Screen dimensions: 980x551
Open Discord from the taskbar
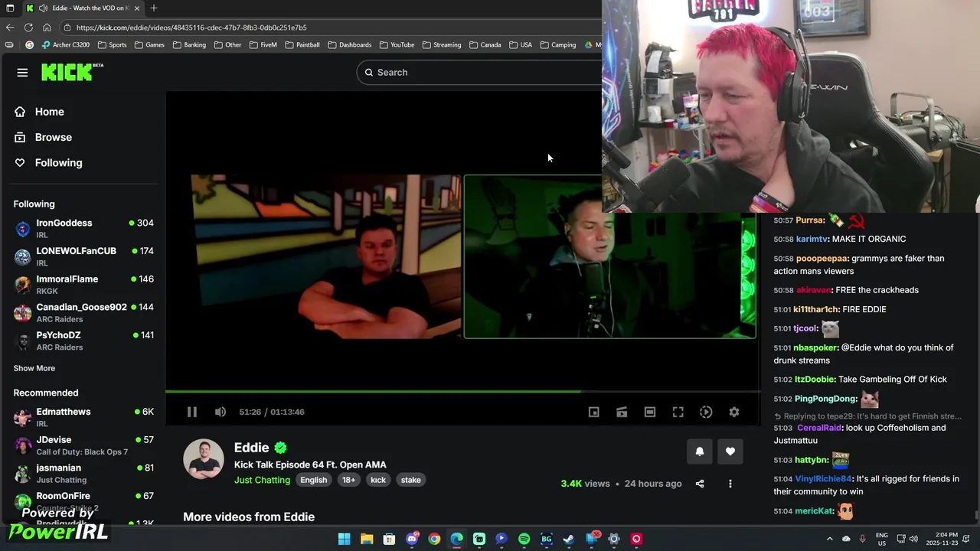click(x=412, y=539)
